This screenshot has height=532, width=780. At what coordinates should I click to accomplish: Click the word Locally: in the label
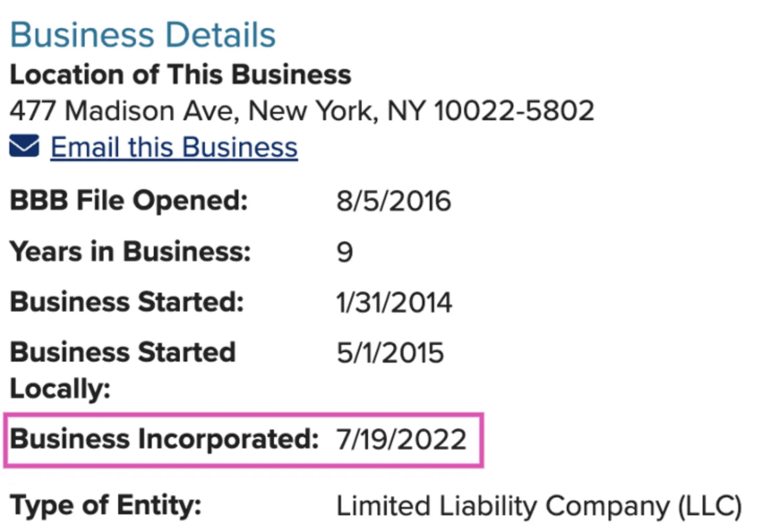click(60, 389)
